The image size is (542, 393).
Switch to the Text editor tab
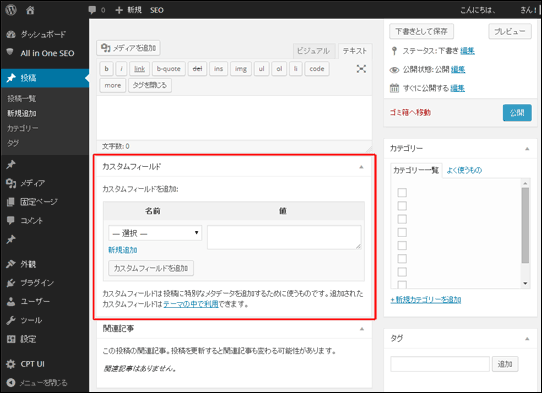(x=355, y=51)
